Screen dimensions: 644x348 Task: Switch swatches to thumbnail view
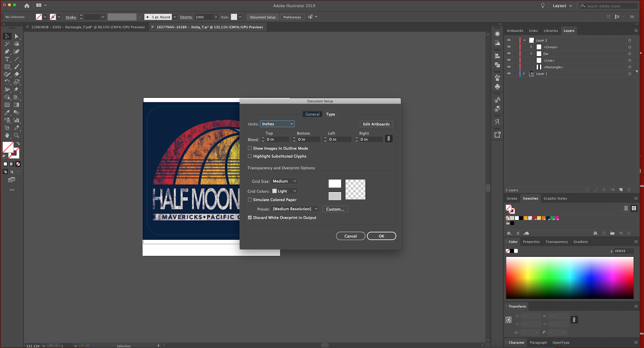click(x=634, y=208)
